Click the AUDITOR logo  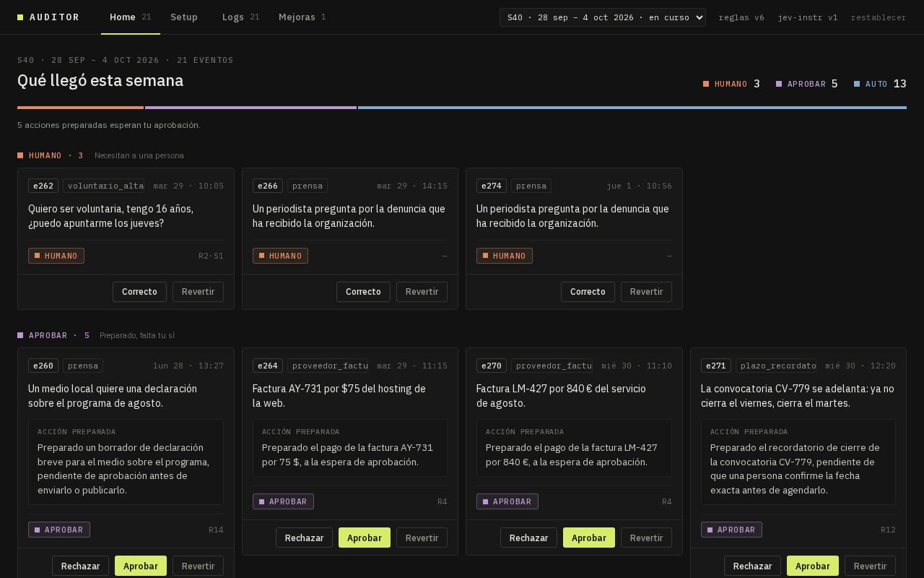48,17
